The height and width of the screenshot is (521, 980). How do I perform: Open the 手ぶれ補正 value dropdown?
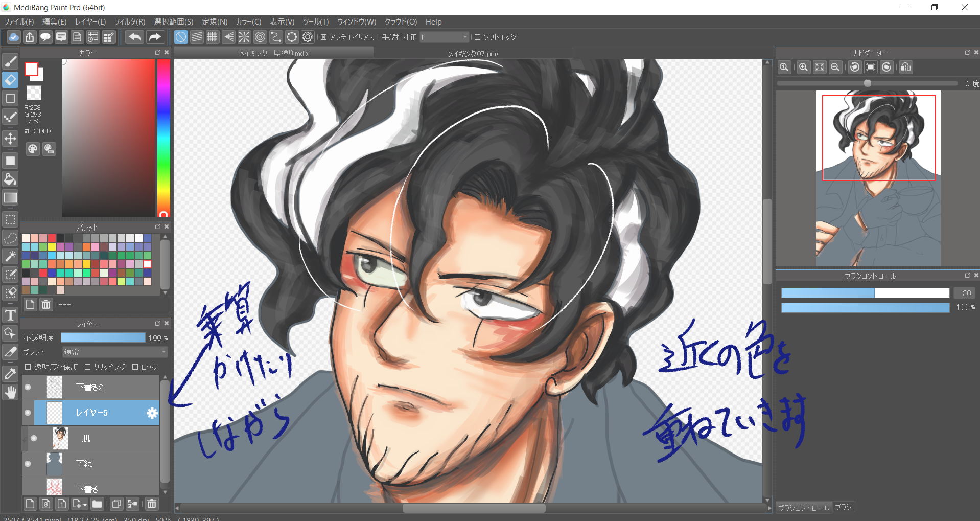(464, 37)
